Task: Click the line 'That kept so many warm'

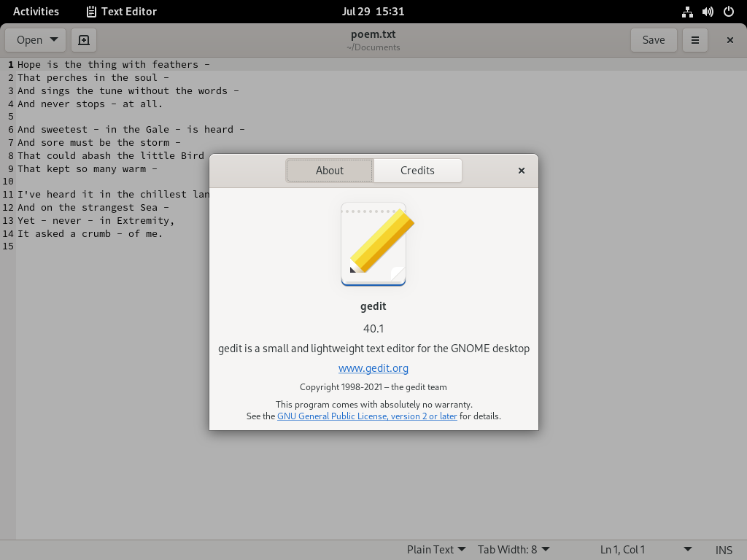Action: (88, 168)
